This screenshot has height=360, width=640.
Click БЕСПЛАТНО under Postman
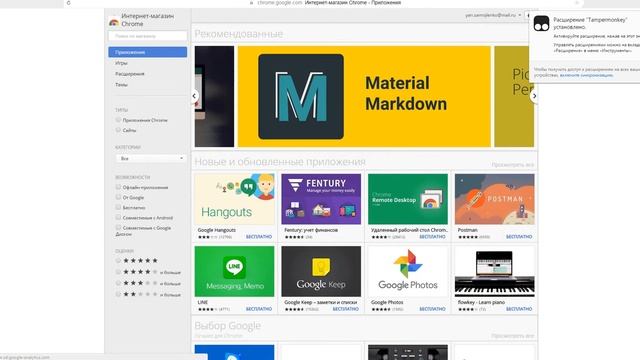[519, 237]
